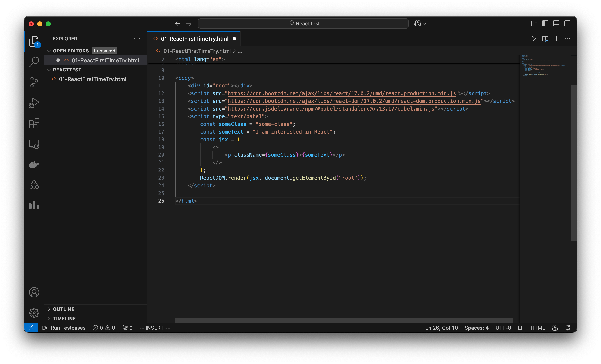Open the Manage settings gear
This screenshot has height=364, width=601.
coord(34,313)
